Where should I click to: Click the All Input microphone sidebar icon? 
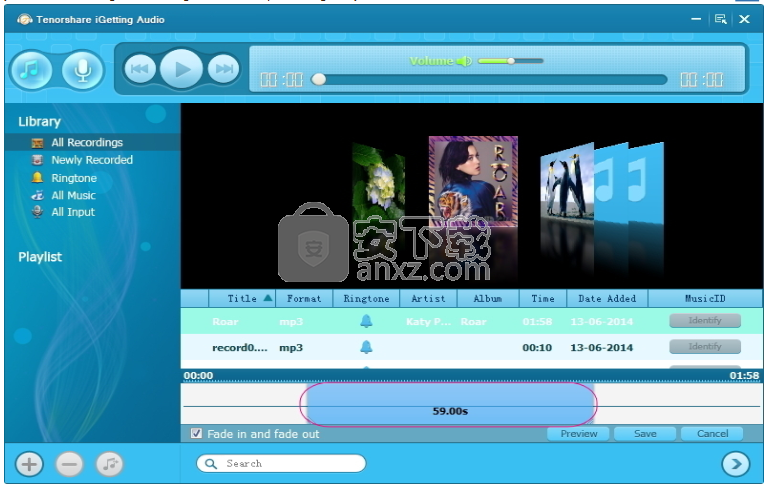(x=37, y=212)
